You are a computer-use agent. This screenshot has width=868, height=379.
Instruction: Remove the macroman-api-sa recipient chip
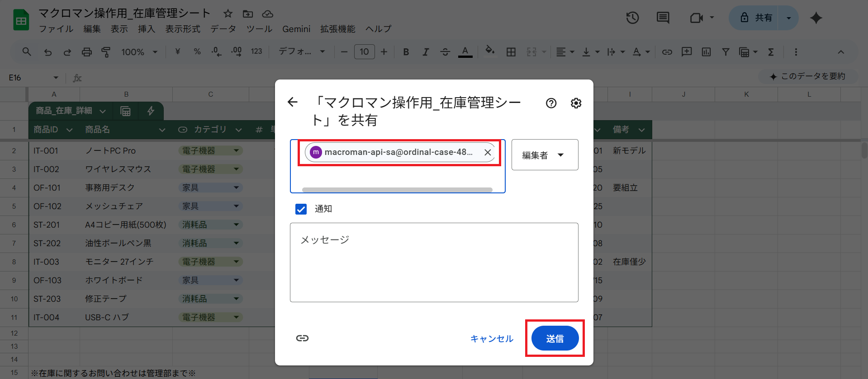[x=488, y=152]
